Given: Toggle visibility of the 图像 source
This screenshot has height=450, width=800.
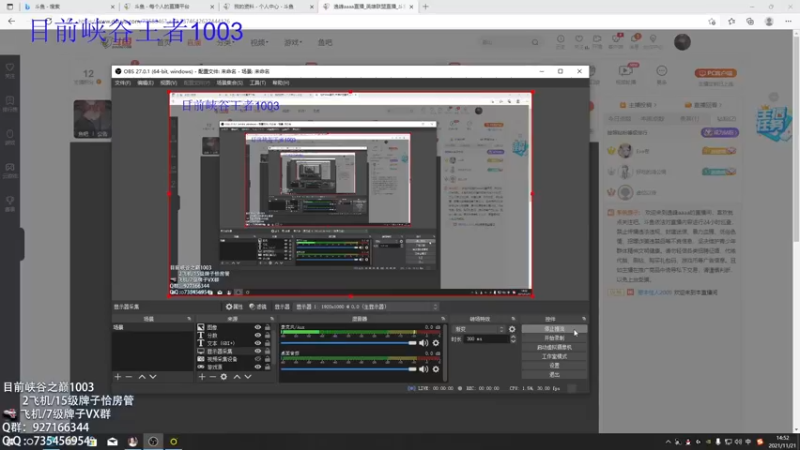Looking at the screenshot, I should tap(258, 327).
